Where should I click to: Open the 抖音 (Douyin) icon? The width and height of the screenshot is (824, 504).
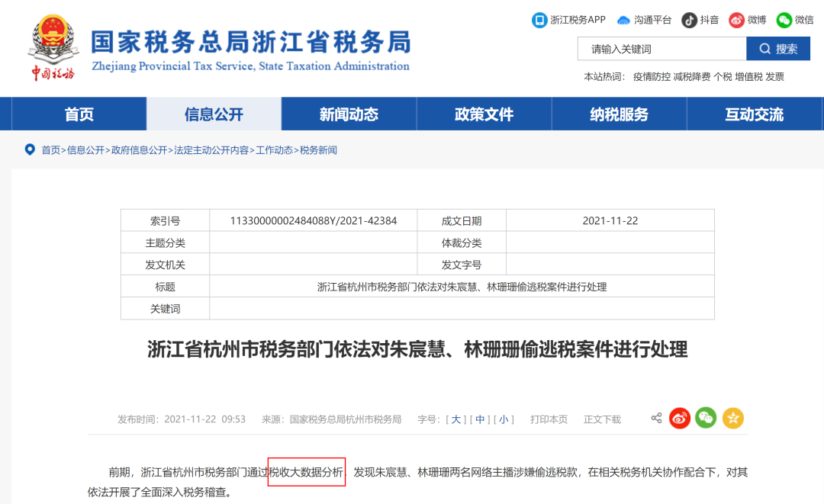tap(690, 20)
